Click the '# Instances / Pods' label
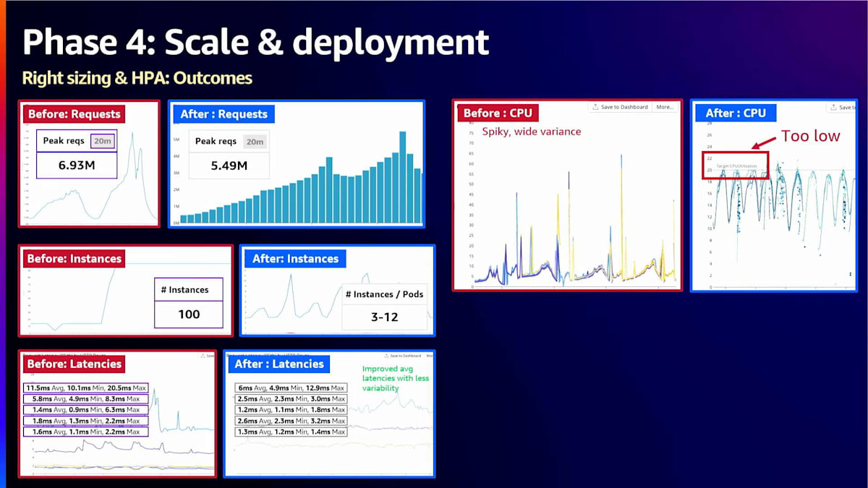This screenshot has width=868, height=488. pos(384,294)
